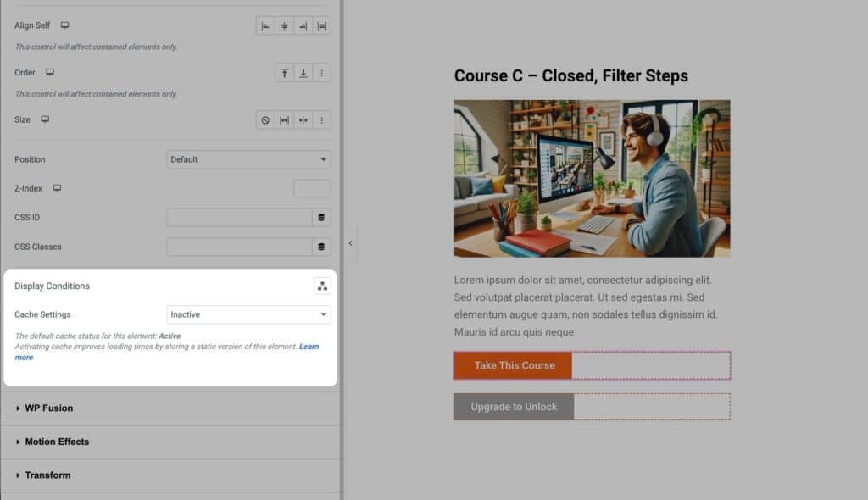Screen dimensions: 868x500
Task: Choose custom Order option
Action: point(321,73)
